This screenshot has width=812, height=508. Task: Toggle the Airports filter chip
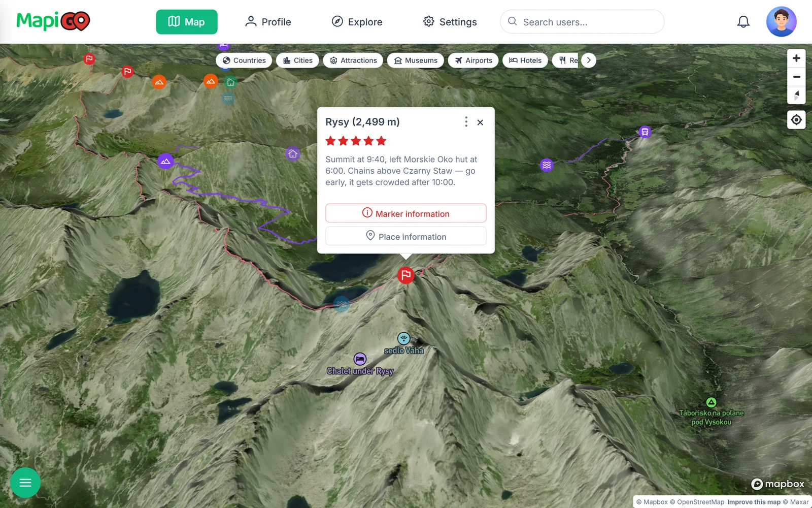(473, 60)
